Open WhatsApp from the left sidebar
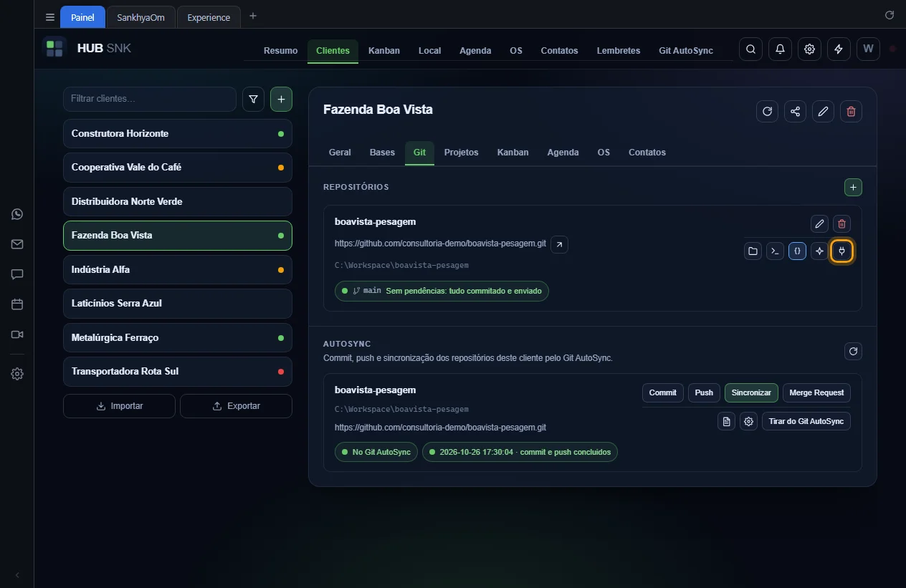Screen dimensions: 906x588 tap(17, 214)
